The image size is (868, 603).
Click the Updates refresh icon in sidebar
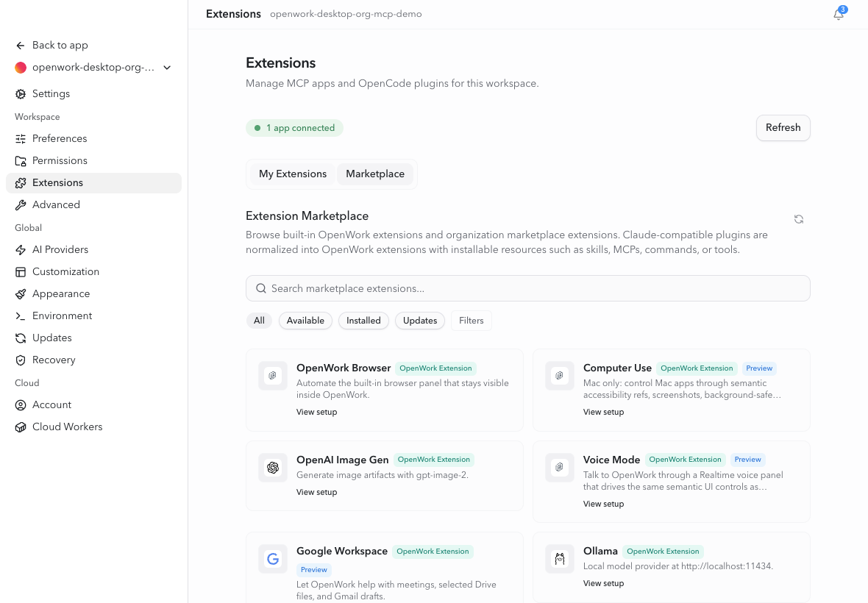tap(21, 338)
